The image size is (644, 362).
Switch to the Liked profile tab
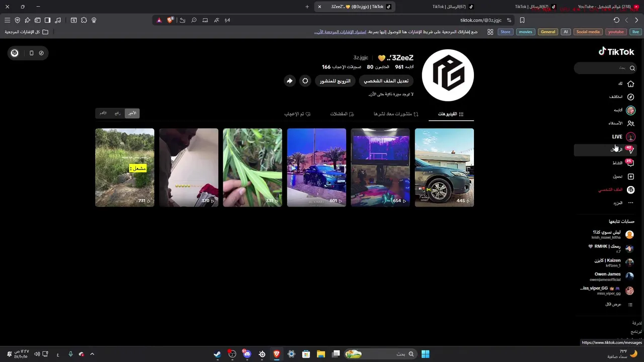tap(297, 114)
